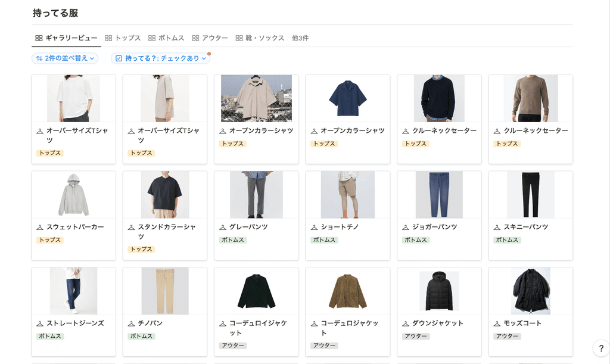Screen dimensions: 610x364
Task: Open the ジョガーパンツ title
Action: click(x=434, y=227)
